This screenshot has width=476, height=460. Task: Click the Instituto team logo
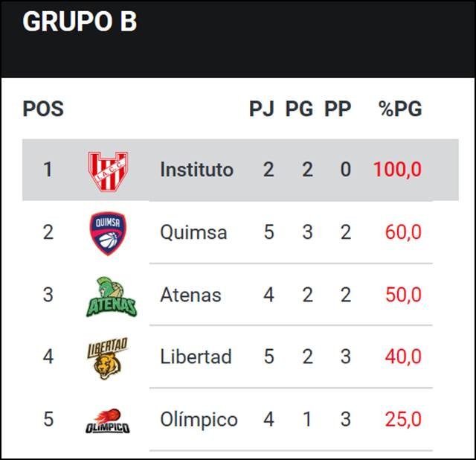tap(108, 170)
